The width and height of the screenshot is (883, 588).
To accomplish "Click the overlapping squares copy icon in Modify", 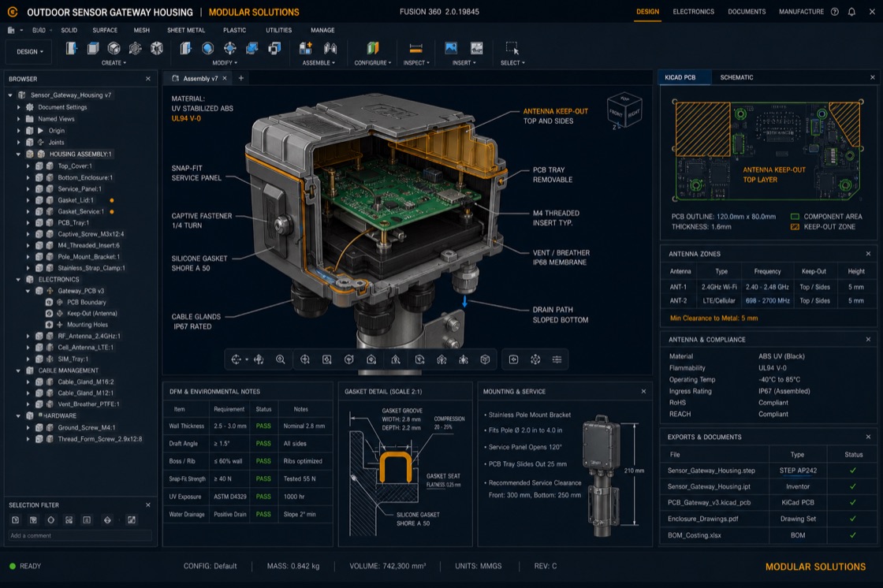I will 274,48.
